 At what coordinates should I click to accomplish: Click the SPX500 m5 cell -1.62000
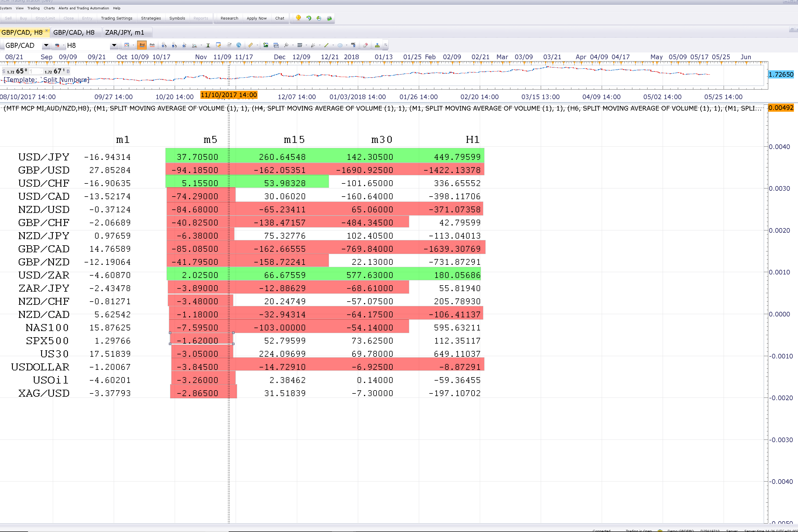tap(197, 341)
